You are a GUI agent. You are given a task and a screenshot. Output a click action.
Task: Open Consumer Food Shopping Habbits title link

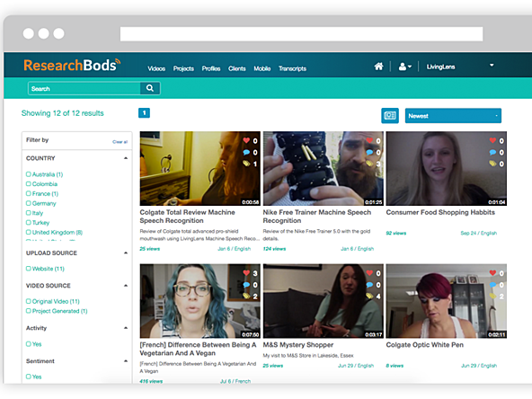440,212
